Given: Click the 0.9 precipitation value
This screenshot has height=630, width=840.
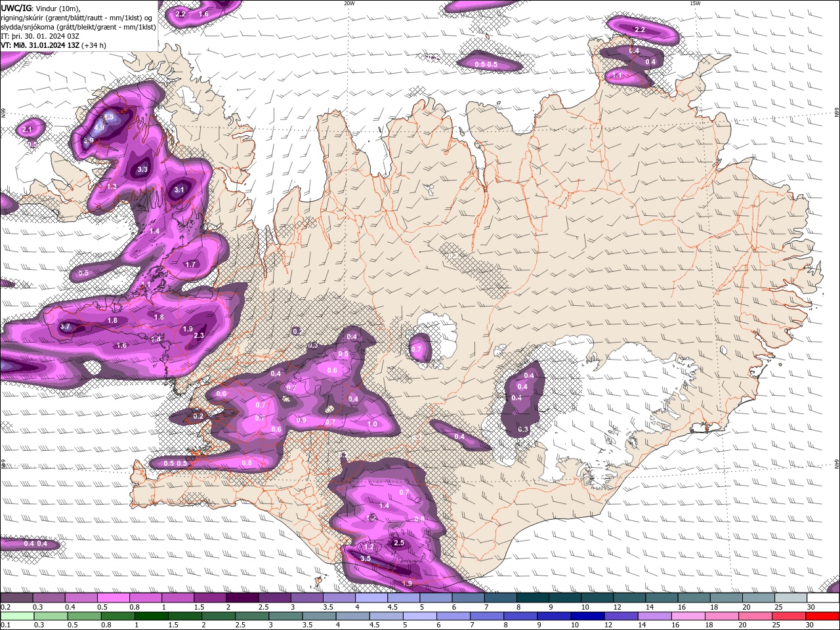Looking at the screenshot, I should 301,420.
